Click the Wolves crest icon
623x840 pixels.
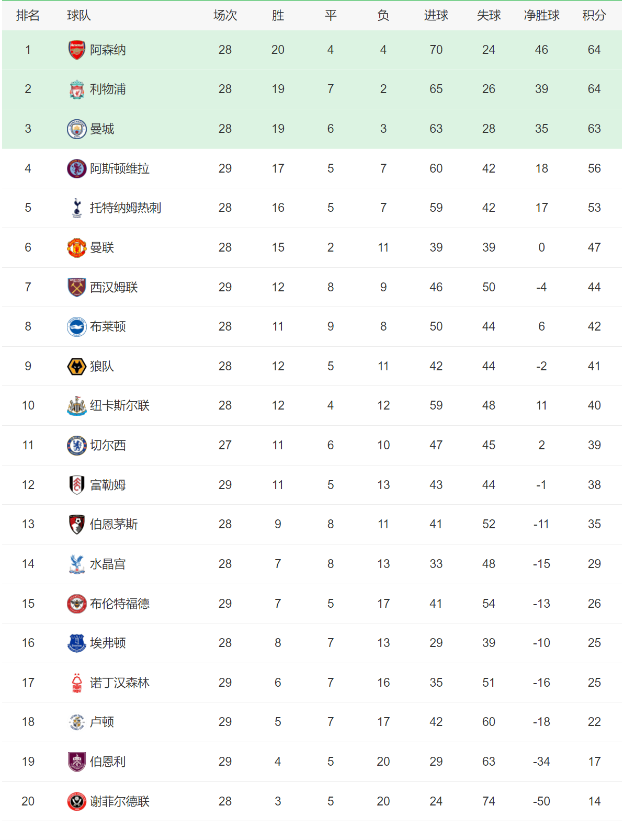coord(77,367)
